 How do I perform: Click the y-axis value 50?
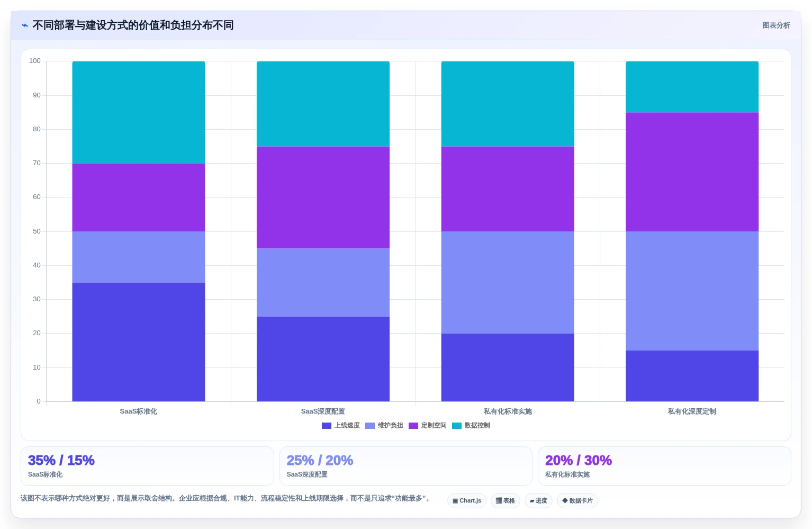37,231
